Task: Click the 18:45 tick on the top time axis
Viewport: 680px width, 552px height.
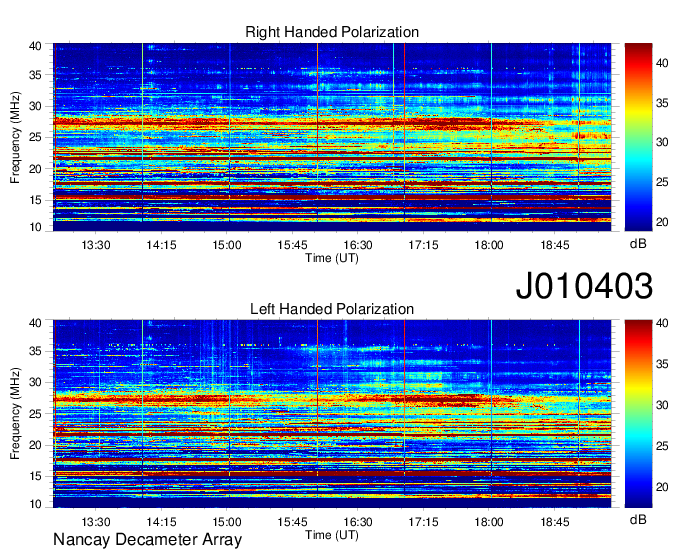Action: (x=555, y=245)
